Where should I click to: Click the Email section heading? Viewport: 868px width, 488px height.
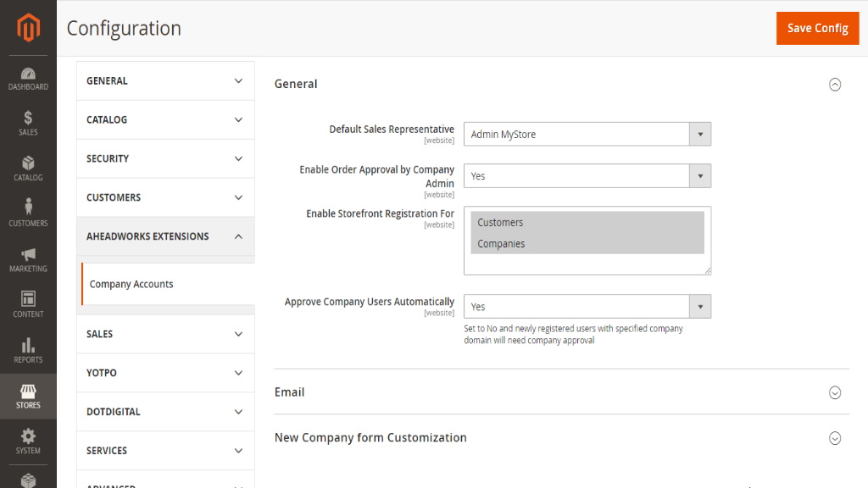(290, 392)
